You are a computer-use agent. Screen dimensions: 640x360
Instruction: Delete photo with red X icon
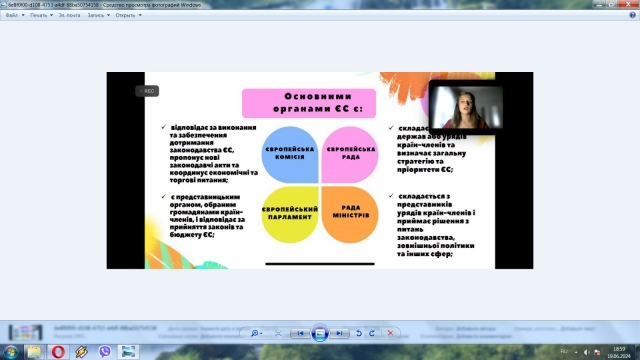coord(390,333)
